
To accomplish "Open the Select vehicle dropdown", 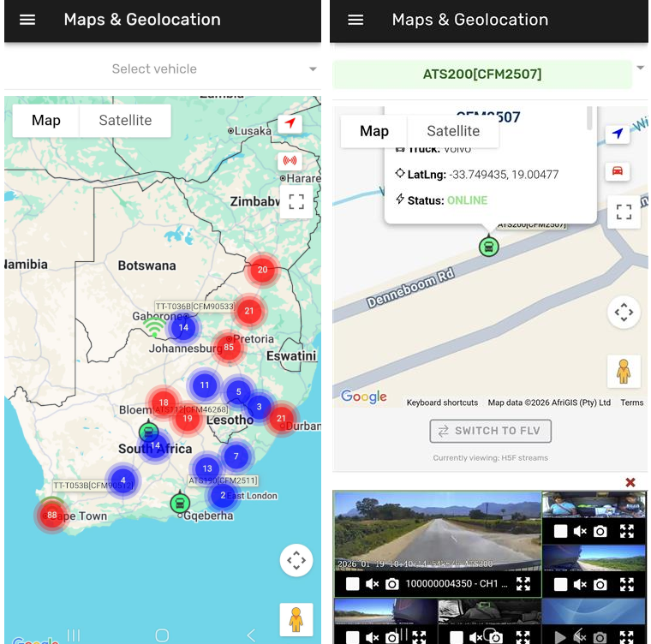I will coord(163,69).
